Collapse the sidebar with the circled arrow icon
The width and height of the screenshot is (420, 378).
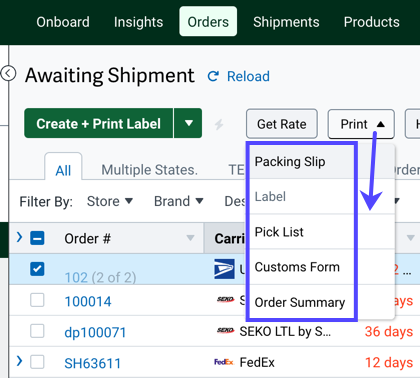point(8,73)
